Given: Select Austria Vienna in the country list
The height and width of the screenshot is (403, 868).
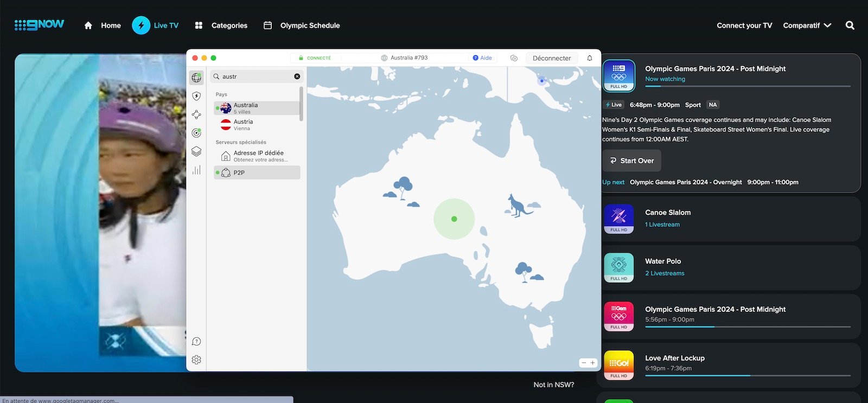Looking at the screenshot, I should pyautogui.click(x=257, y=125).
